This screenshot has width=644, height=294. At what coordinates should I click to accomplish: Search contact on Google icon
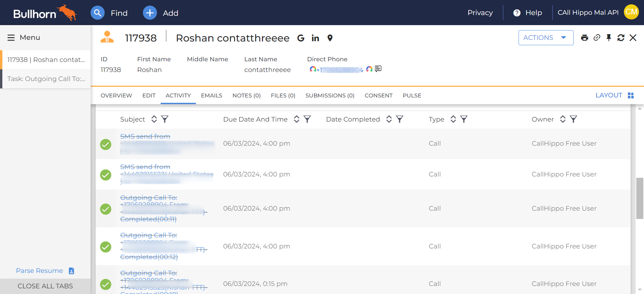tap(301, 38)
